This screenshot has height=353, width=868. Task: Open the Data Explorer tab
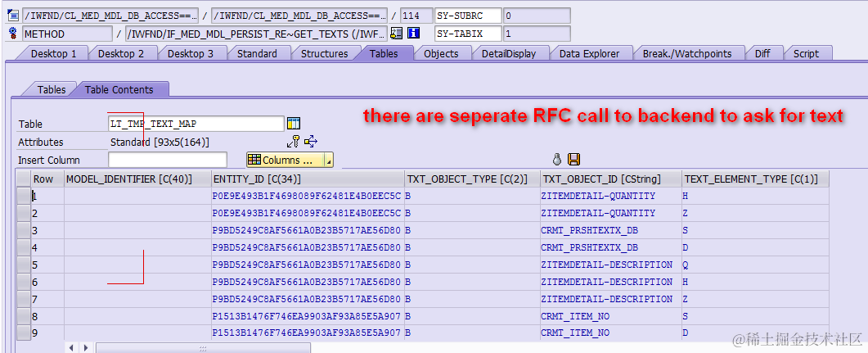point(589,53)
